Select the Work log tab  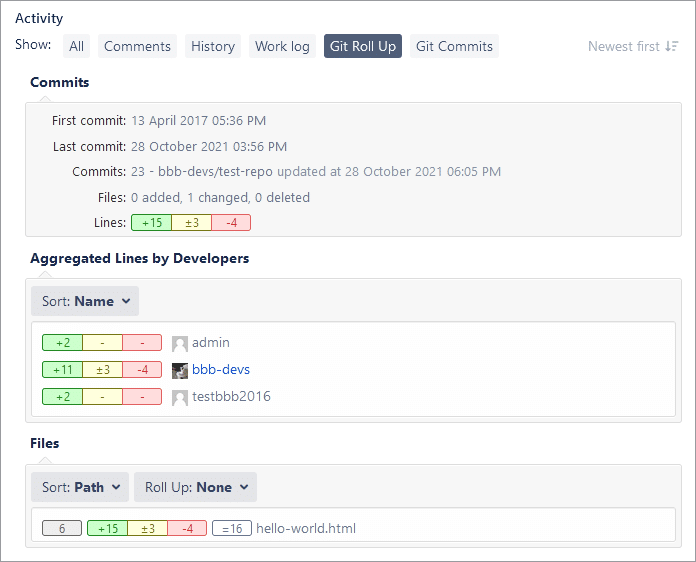(x=283, y=46)
